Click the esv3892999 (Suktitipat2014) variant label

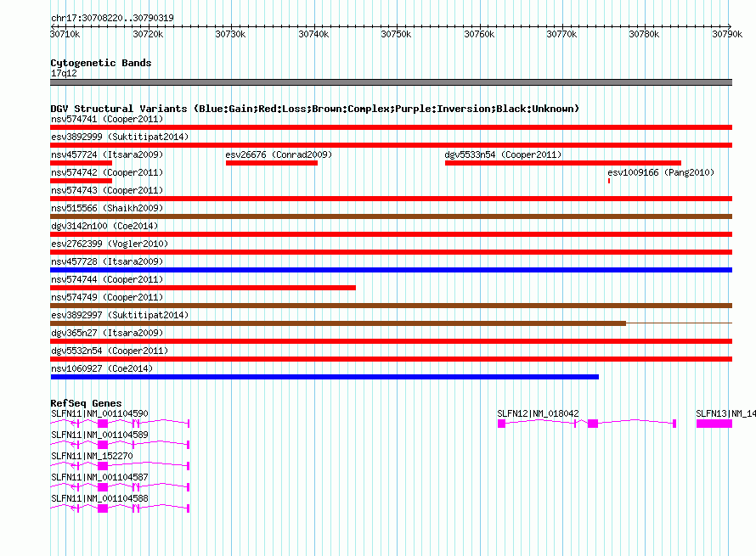[120, 137]
